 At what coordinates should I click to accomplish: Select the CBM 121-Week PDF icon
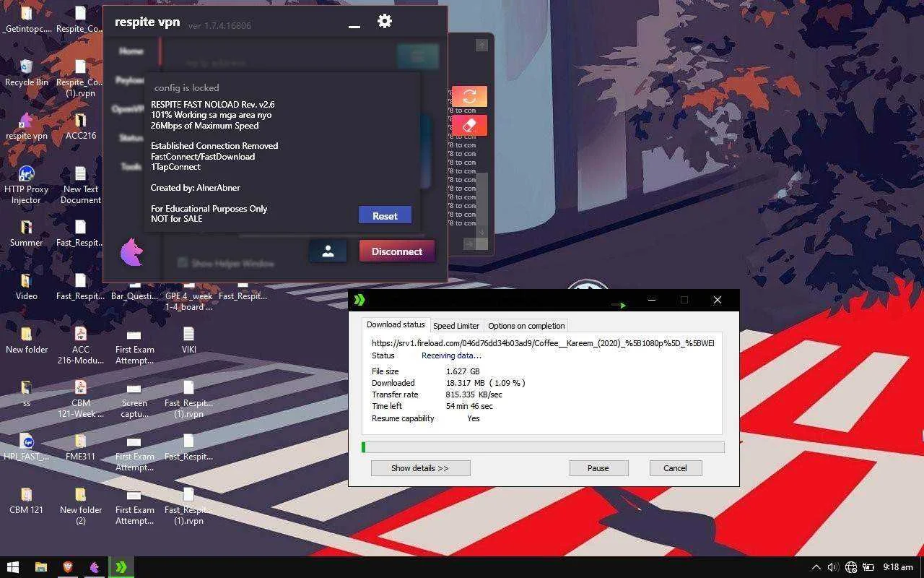point(80,399)
